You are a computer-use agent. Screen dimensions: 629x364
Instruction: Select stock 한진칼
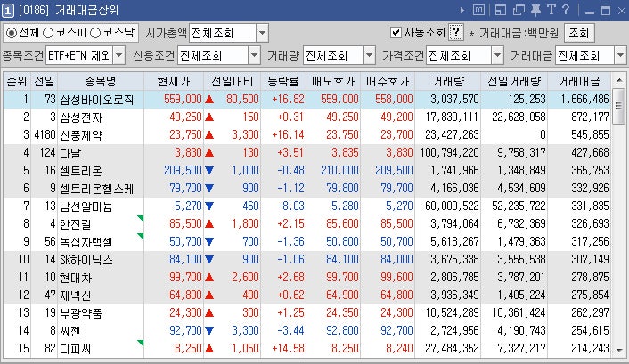pyautogui.click(x=76, y=224)
